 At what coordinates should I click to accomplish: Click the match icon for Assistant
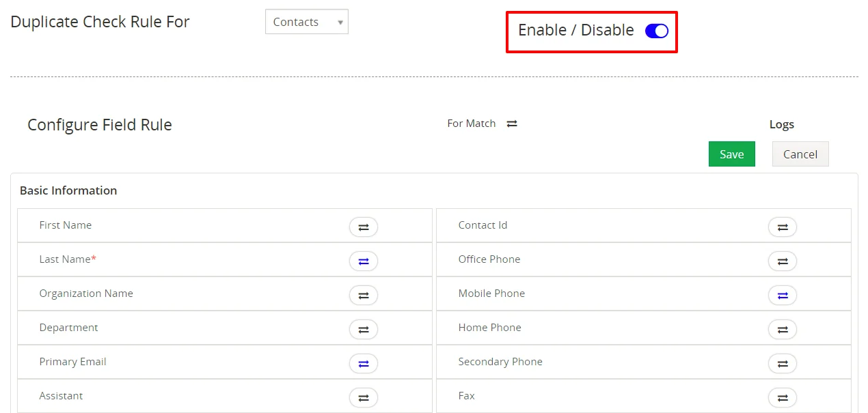tap(364, 397)
